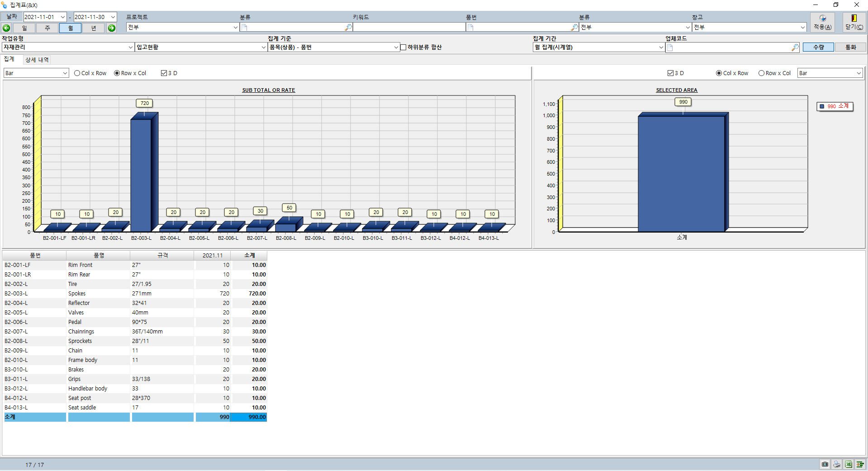Expand the 자재관리 work type dropdown
The height and width of the screenshot is (471, 868).
click(x=130, y=48)
